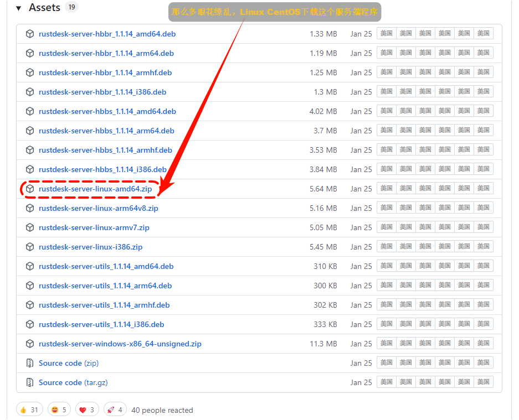Click the Assets heading text

coord(44,7)
